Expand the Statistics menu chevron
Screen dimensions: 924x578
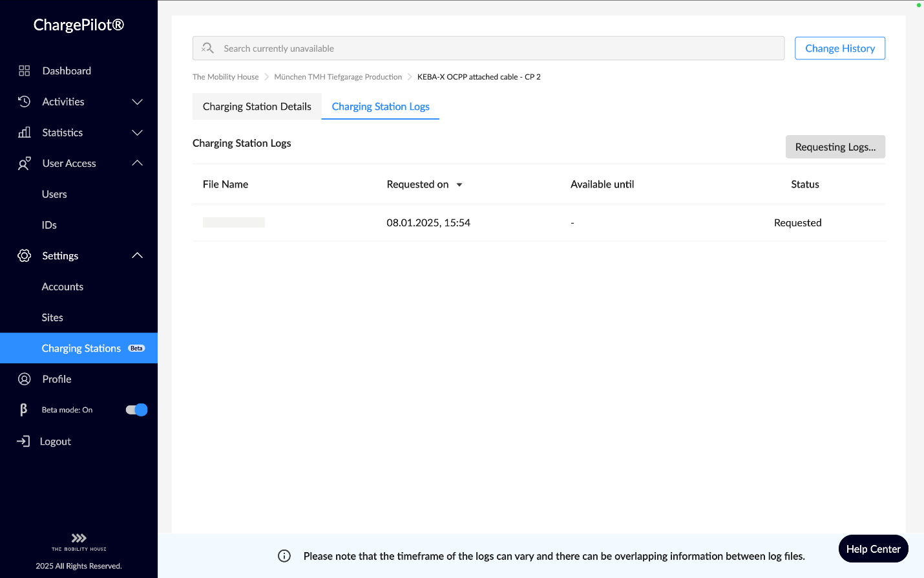pyautogui.click(x=137, y=133)
